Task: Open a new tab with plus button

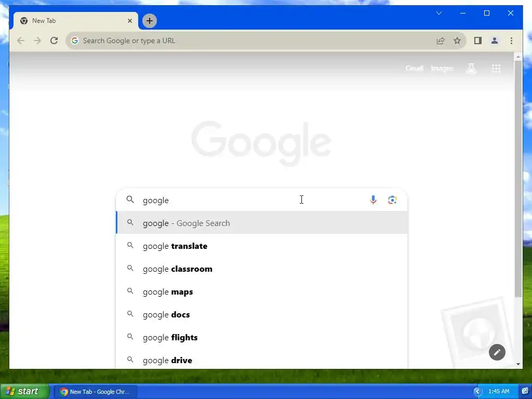Action: [149, 21]
